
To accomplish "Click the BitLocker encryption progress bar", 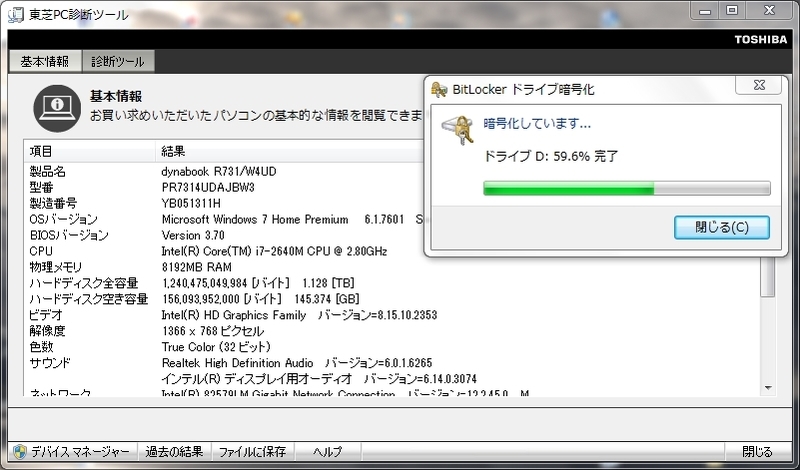I will pos(627,188).
